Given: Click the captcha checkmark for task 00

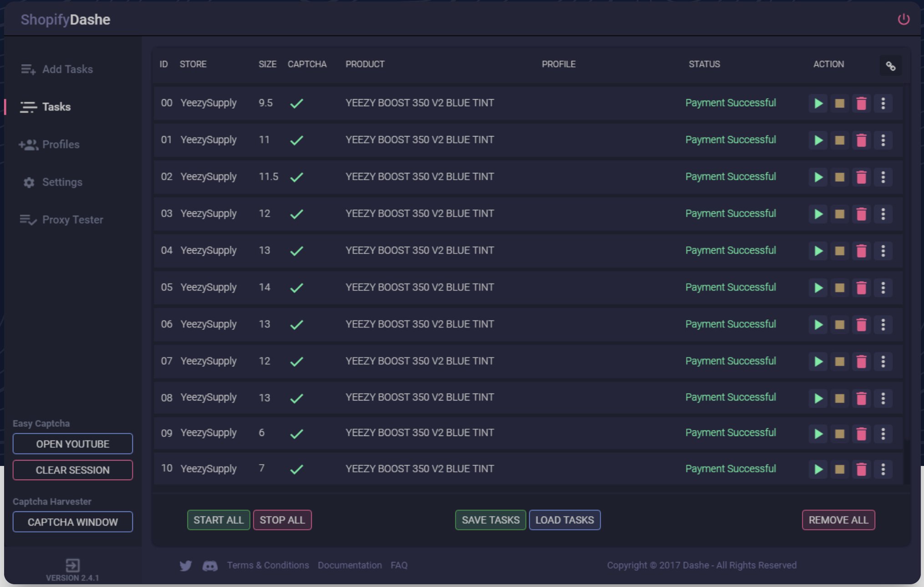Looking at the screenshot, I should click(x=297, y=104).
